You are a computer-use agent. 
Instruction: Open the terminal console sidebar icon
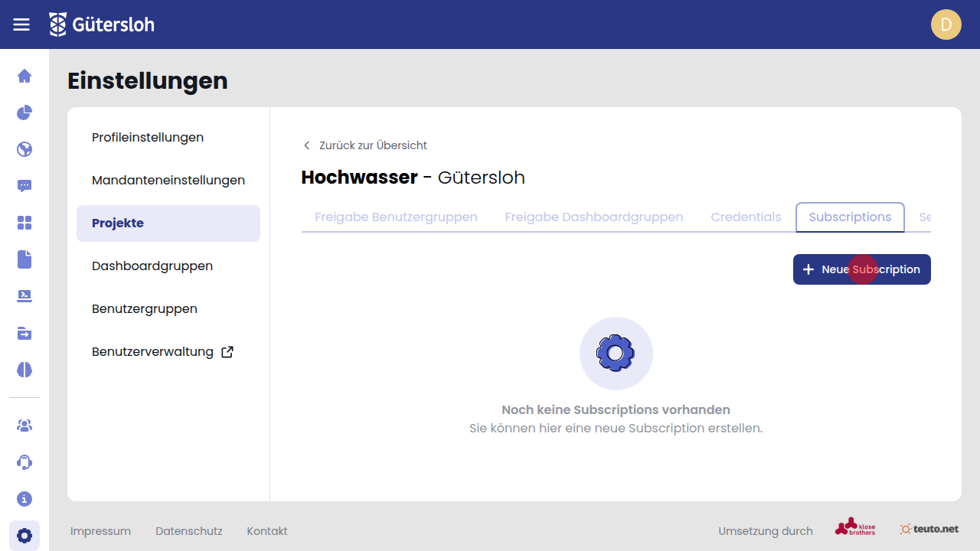pyautogui.click(x=24, y=296)
